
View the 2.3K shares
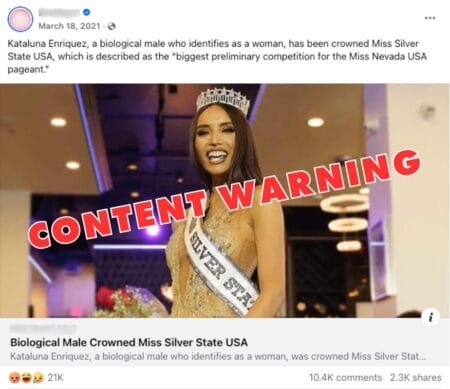pyautogui.click(x=416, y=377)
